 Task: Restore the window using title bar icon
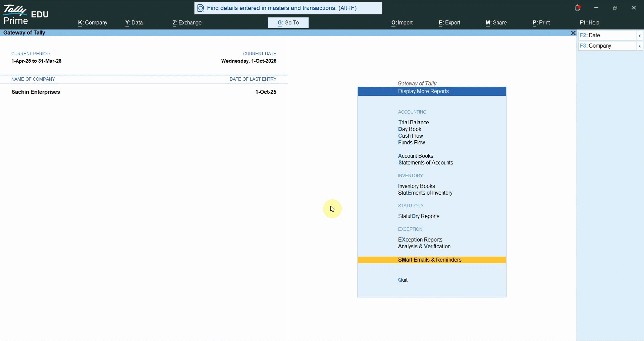615,8
